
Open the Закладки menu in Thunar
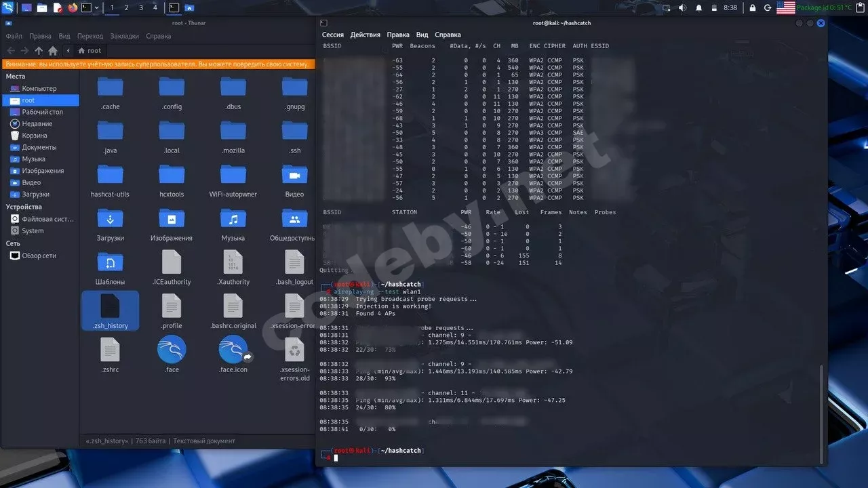124,36
